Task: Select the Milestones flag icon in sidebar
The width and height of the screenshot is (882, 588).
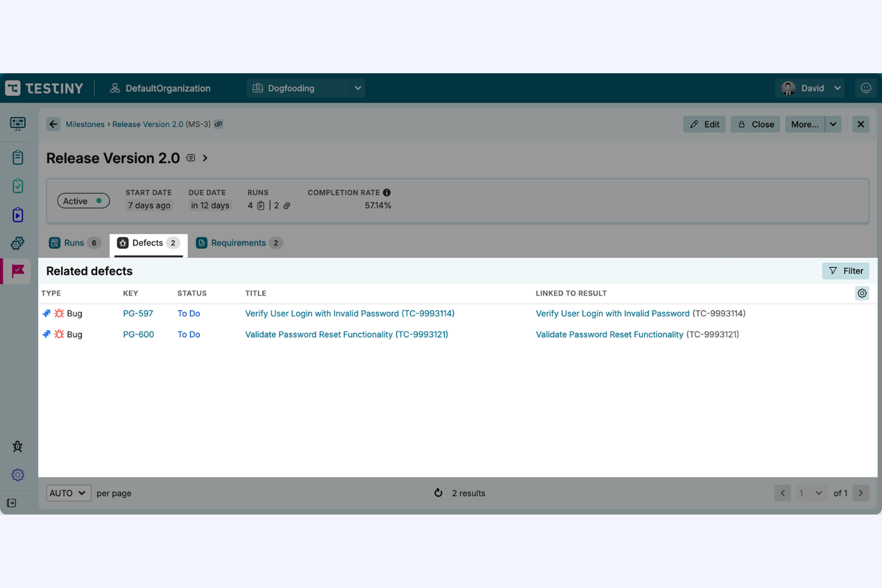Action: (16, 271)
